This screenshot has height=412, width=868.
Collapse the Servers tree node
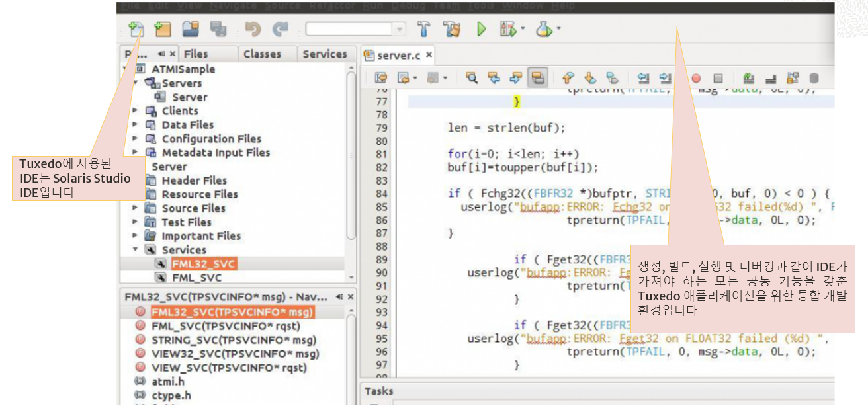(136, 83)
